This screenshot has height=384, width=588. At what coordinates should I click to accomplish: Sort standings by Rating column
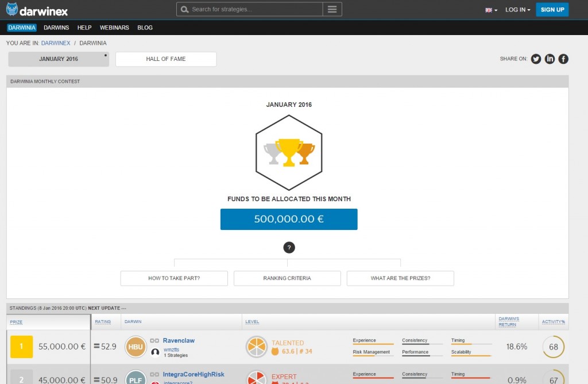[103, 322]
